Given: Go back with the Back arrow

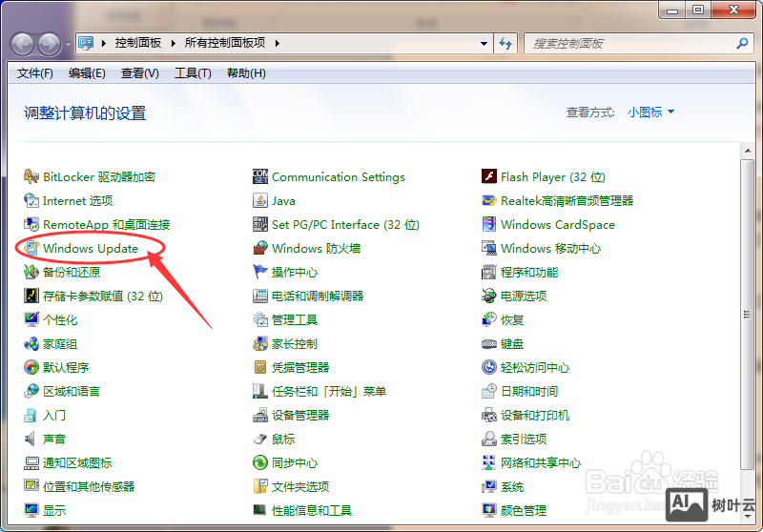Looking at the screenshot, I should click(x=22, y=45).
